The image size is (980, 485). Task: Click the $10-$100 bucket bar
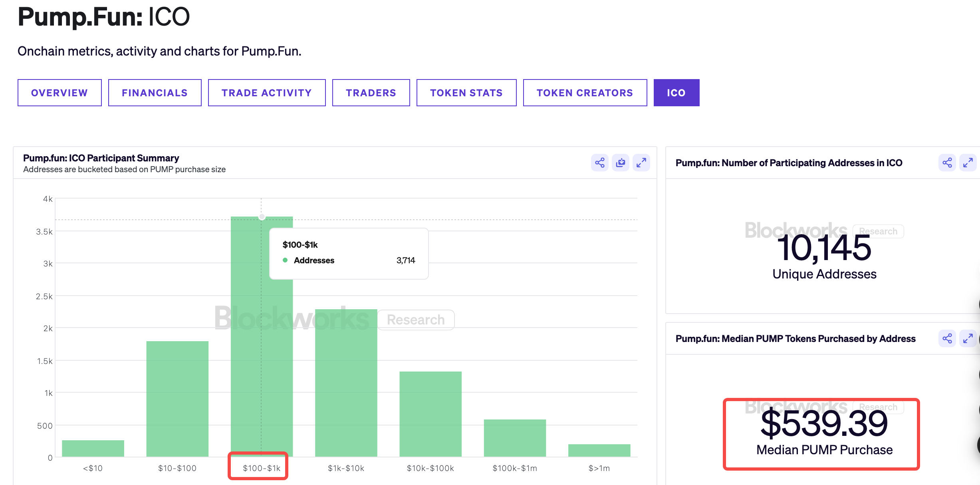(177, 399)
